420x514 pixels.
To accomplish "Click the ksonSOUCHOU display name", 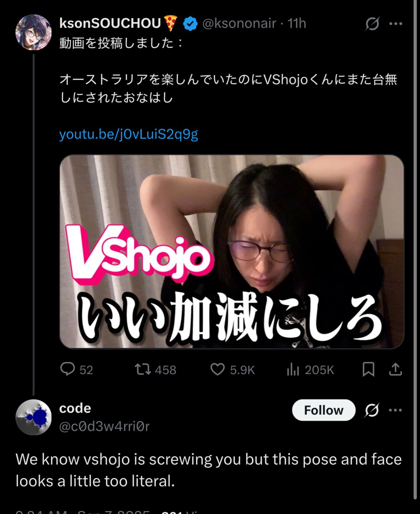I will point(110,23).
